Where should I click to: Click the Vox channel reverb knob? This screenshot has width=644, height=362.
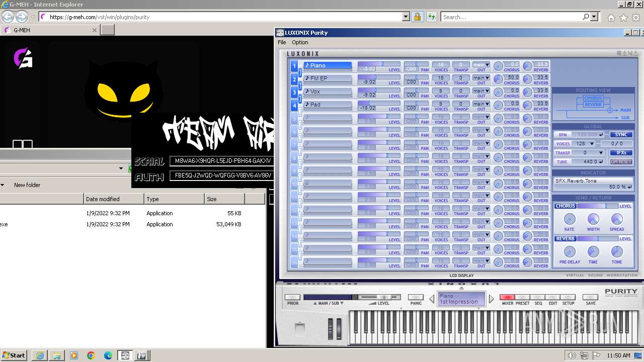(x=527, y=92)
